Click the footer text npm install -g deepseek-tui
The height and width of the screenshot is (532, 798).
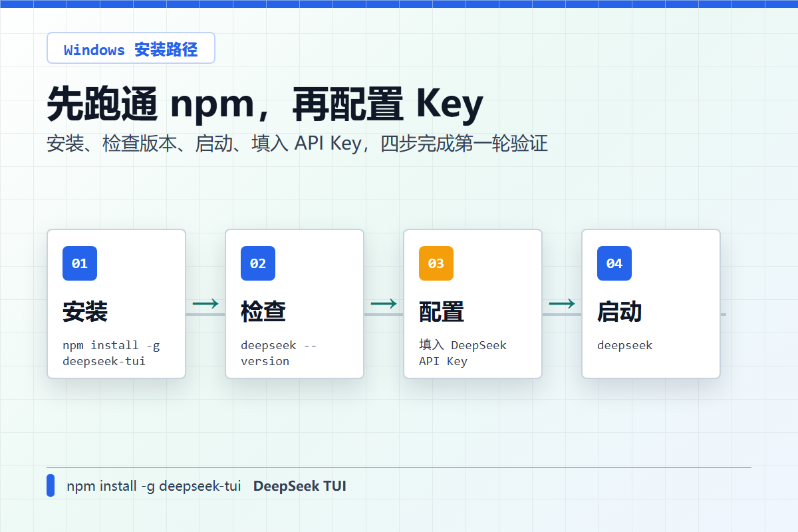(x=154, y=486)
